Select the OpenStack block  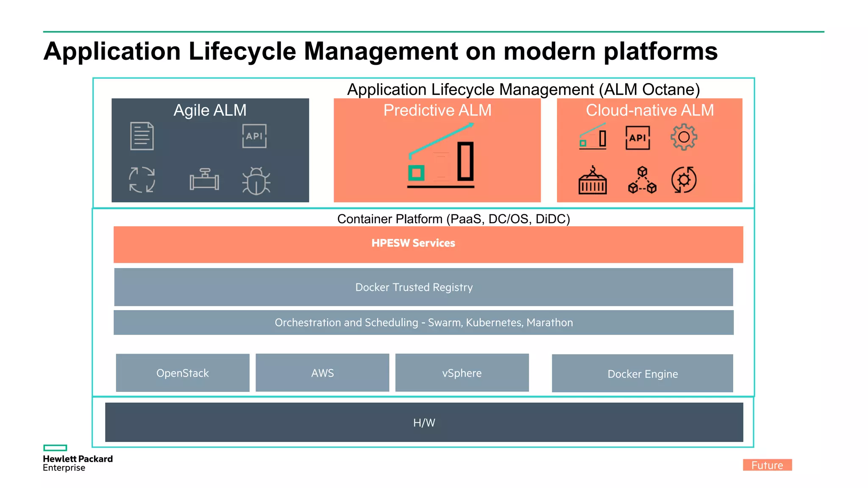(x=183, y=373)
